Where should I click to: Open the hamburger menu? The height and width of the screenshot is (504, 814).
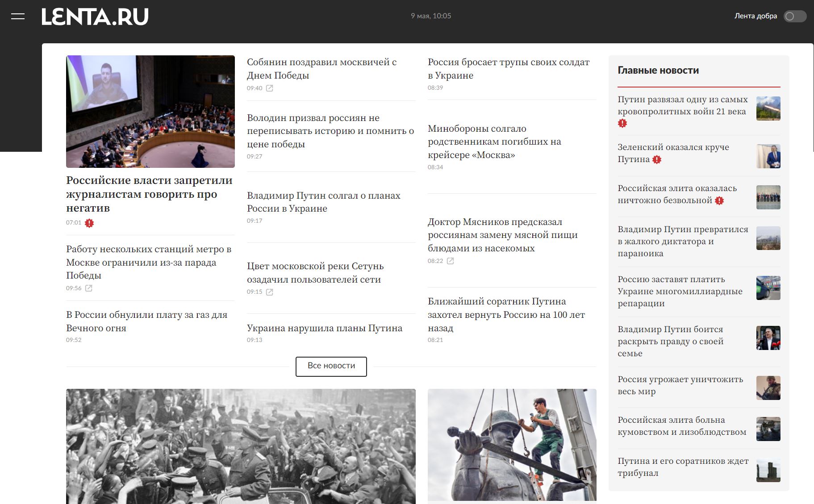click(18, 17)
